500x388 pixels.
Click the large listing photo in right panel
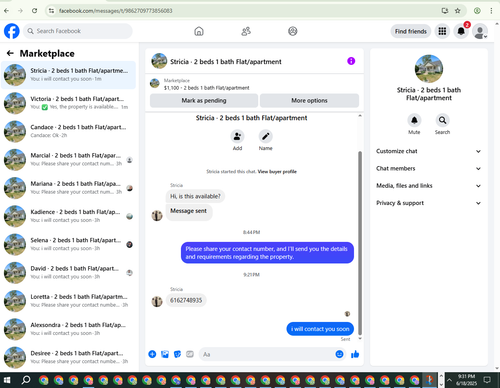[x=429, y=69]
